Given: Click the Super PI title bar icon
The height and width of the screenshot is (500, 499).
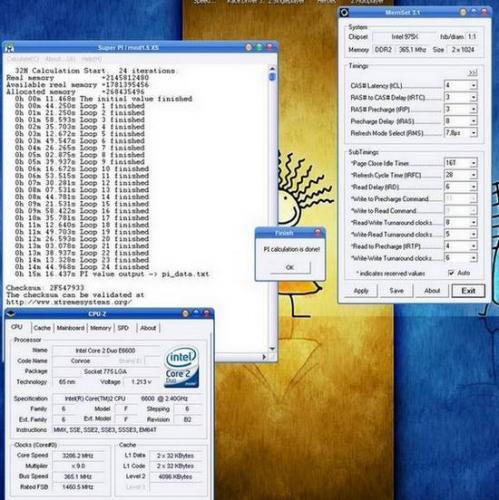Looking at the screenshot, I should 10,48.
